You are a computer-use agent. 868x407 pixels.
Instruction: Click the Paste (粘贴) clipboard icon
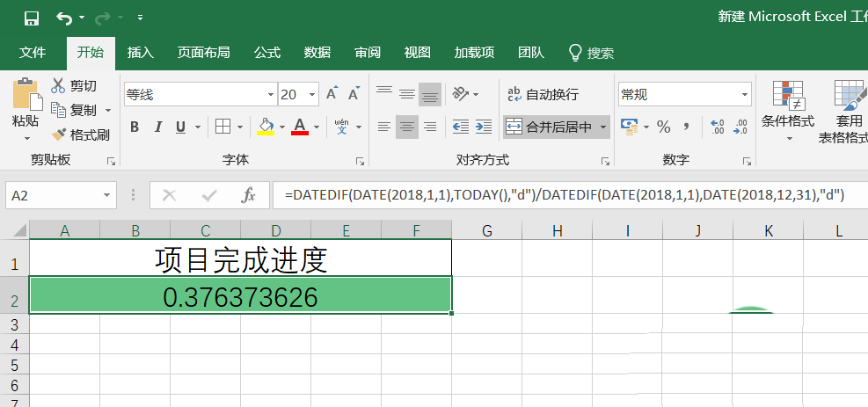click(26, 94)
